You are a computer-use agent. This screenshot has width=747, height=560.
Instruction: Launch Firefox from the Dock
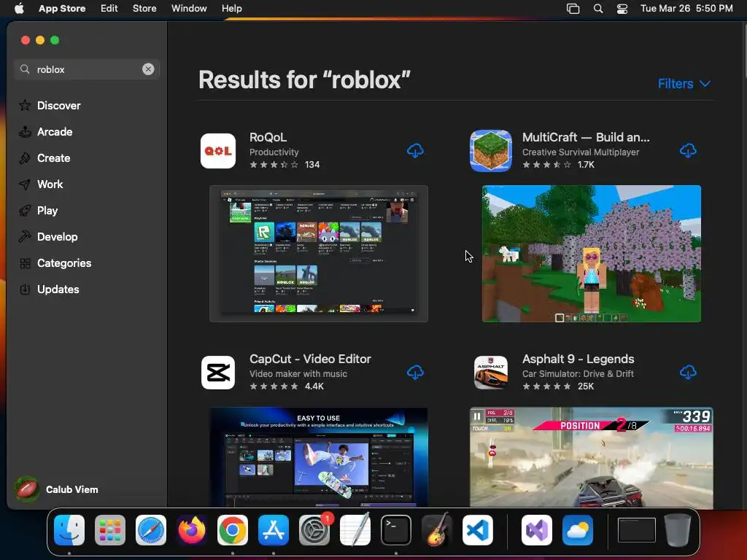pos(192,530)
